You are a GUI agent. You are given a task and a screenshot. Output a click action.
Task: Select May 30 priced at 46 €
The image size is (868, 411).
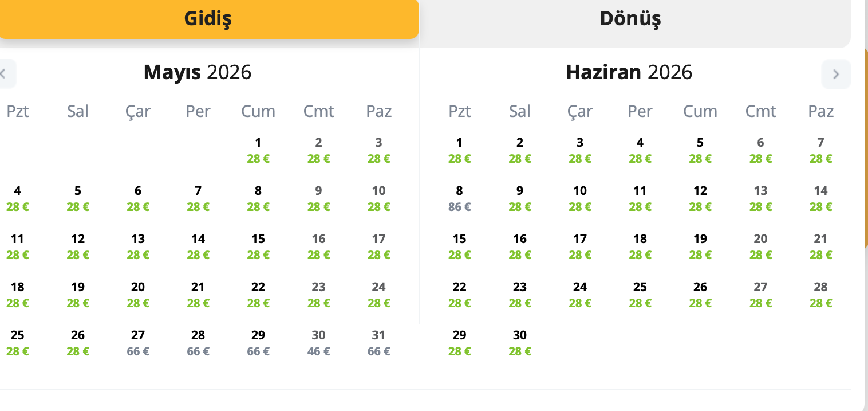[x=318, y=343]
